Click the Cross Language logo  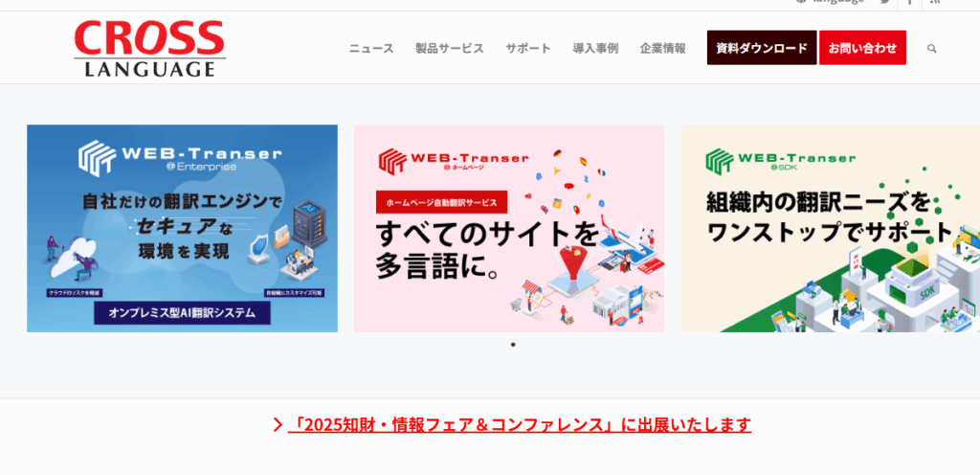(149, 48)
